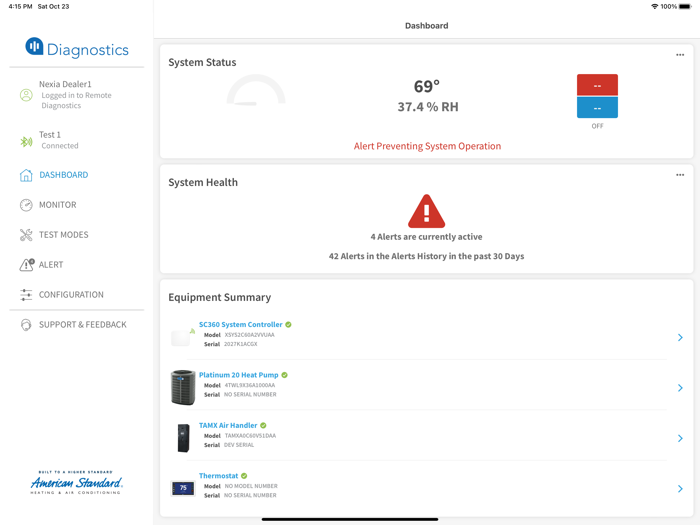
Task: Click the green check next to Platinum 20 Heat Pump
Action: pos(284,375)
